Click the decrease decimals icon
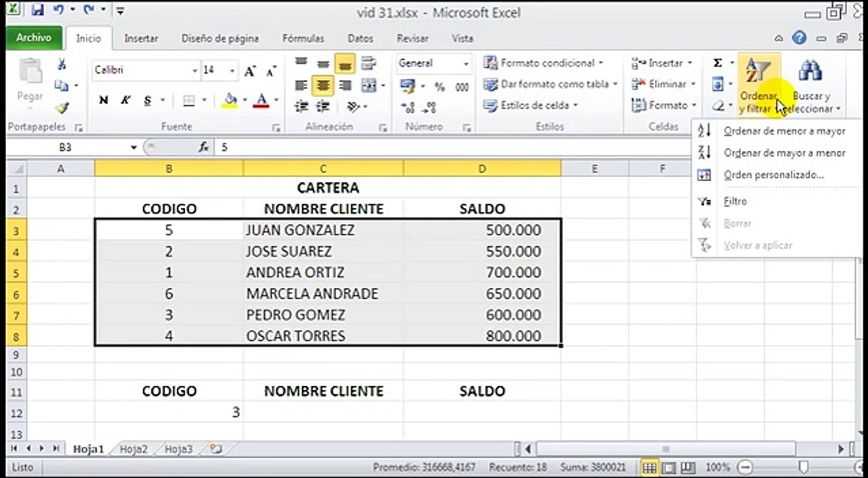 (x=429, y=108)
